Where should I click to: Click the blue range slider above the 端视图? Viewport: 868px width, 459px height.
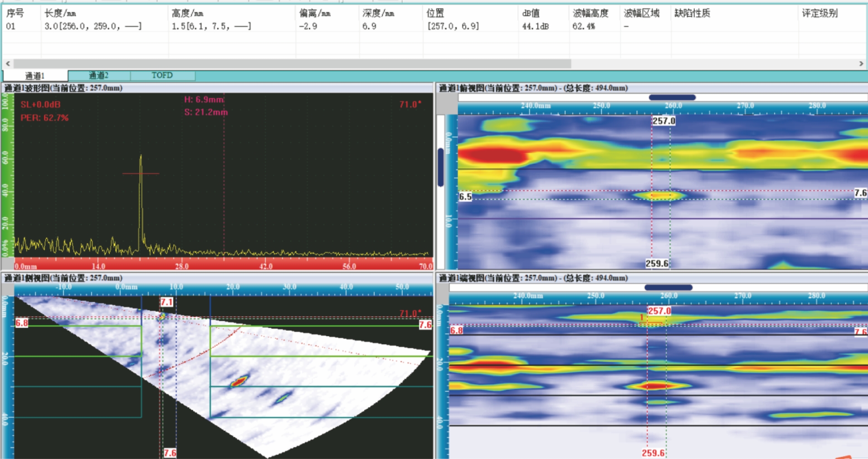(x=668, y=287)
